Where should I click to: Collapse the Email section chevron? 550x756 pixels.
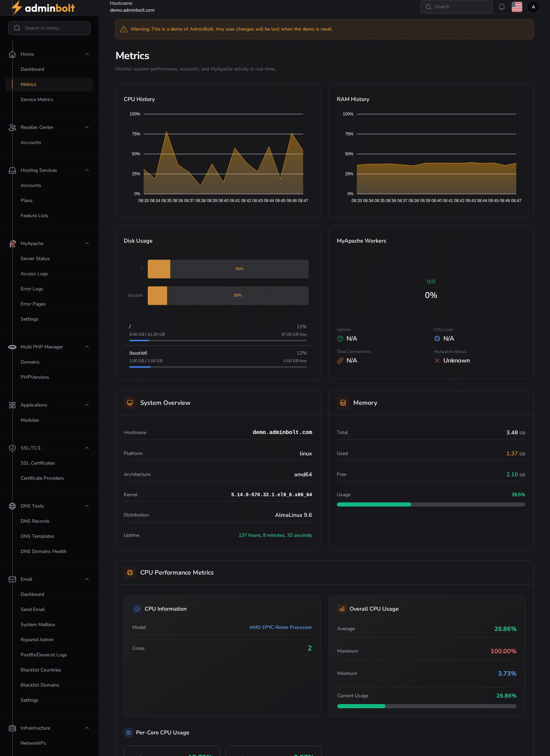pos(87,579)
